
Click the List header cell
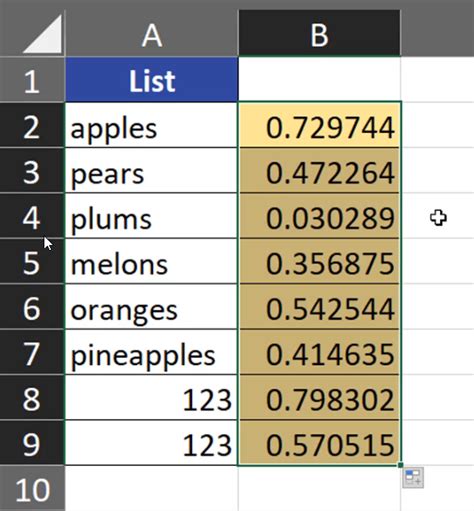[x=152, y=80]
